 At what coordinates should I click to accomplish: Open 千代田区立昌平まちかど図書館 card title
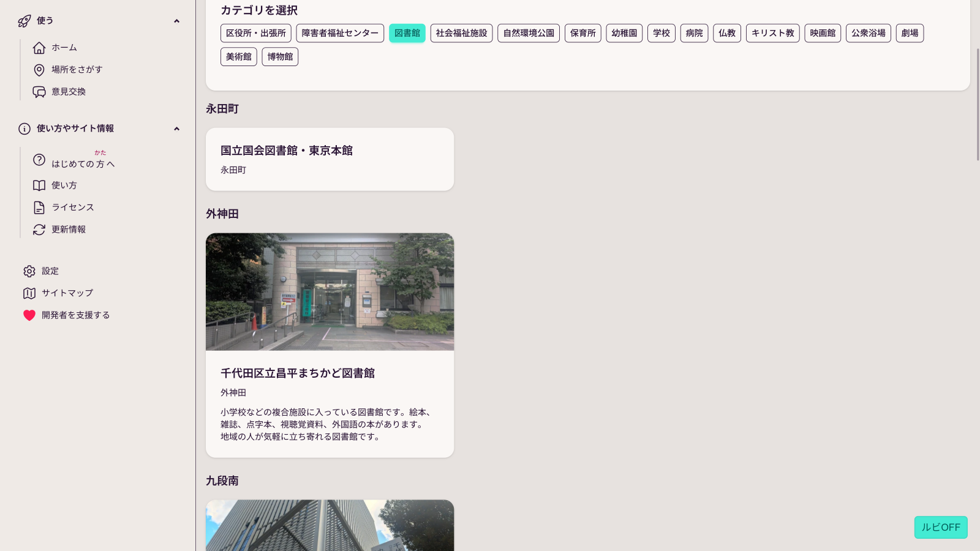tap(298, 373)
